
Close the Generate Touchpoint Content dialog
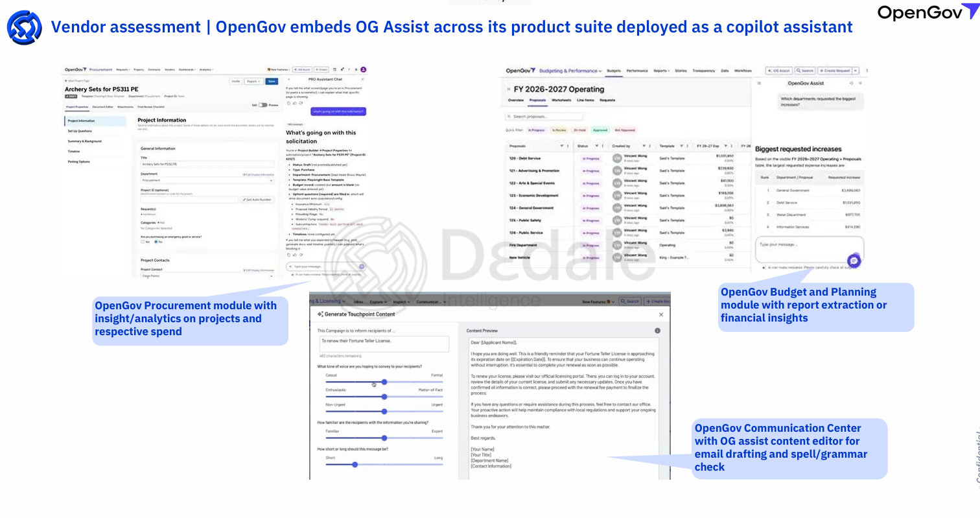[x=661, y=314]
